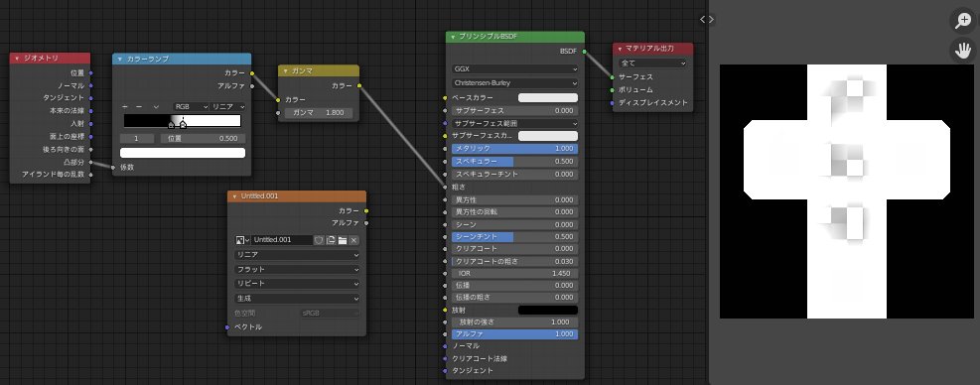Image resolution: width=980 pixels, height=385 pixels.
Task: Toggle the sidebar collapse arrows above the preview
Action: 707,20
